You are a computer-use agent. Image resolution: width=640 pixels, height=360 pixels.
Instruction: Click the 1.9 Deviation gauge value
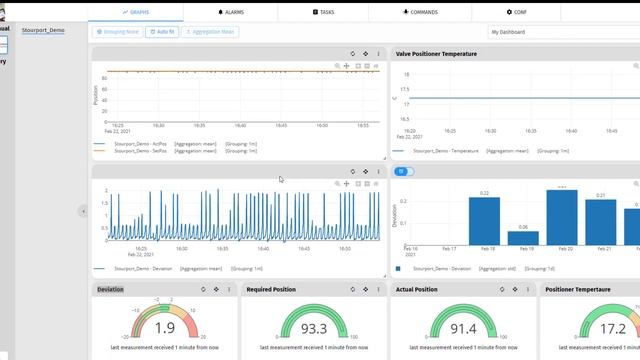(x=165, y=328)
